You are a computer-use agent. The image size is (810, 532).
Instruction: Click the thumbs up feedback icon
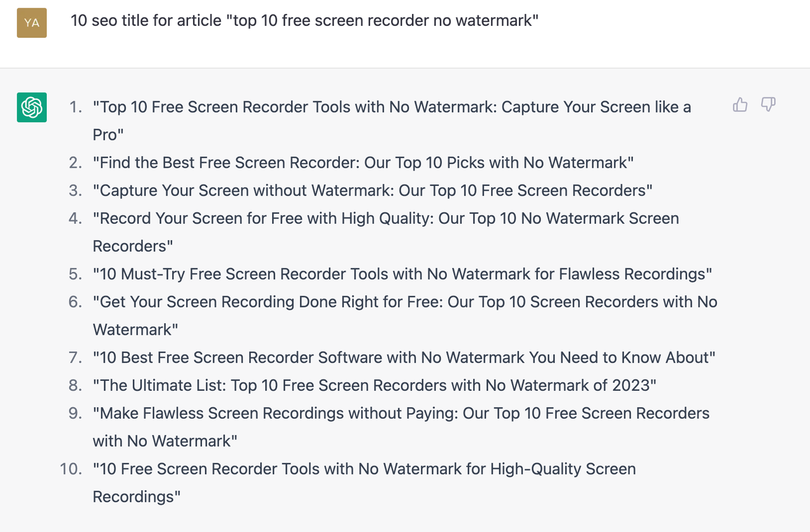[740, 105]
